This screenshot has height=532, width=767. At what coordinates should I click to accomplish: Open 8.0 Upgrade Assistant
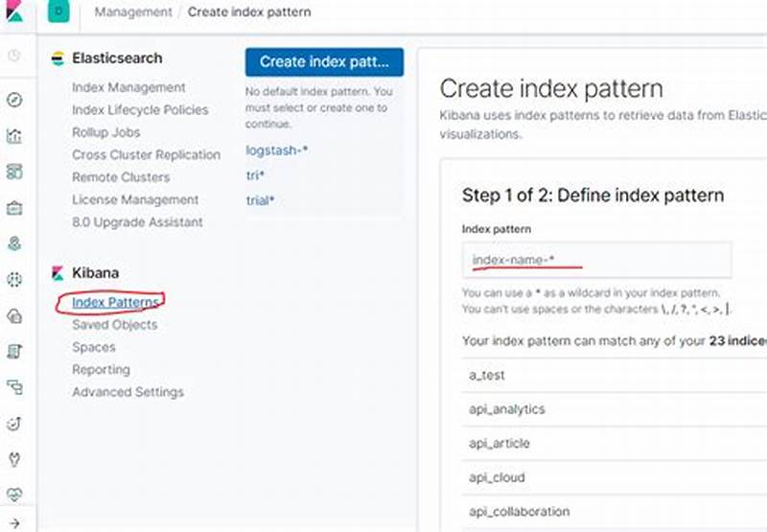tap(137, 222)
